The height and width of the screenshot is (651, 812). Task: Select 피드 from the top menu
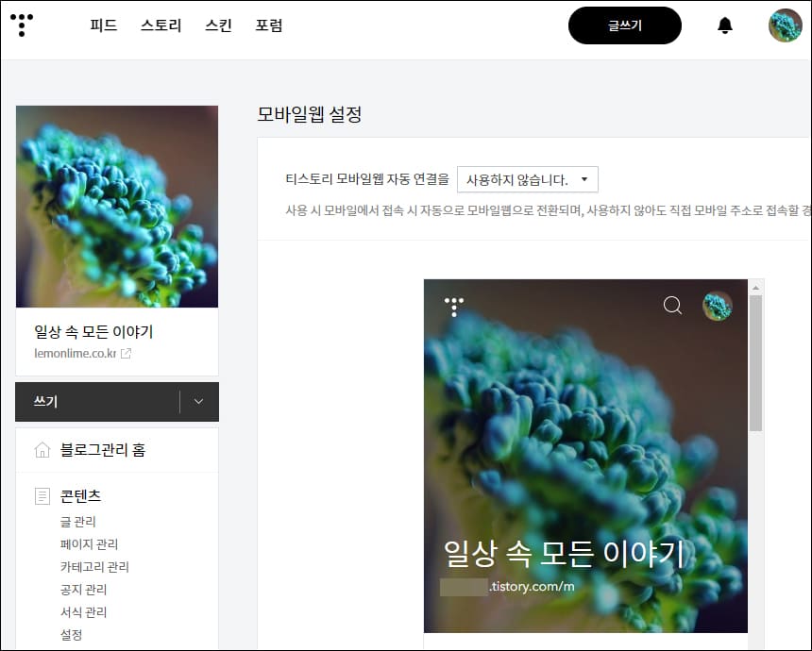[102, 25]
